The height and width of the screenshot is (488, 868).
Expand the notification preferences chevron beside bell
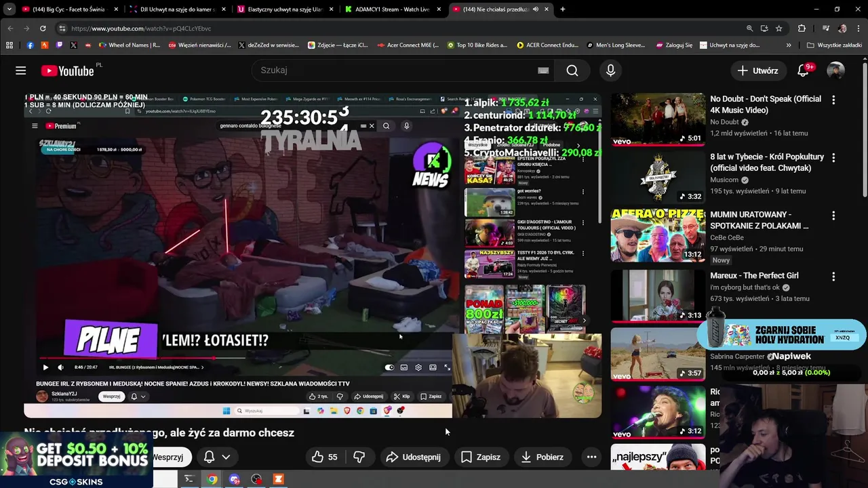point(226,457)
